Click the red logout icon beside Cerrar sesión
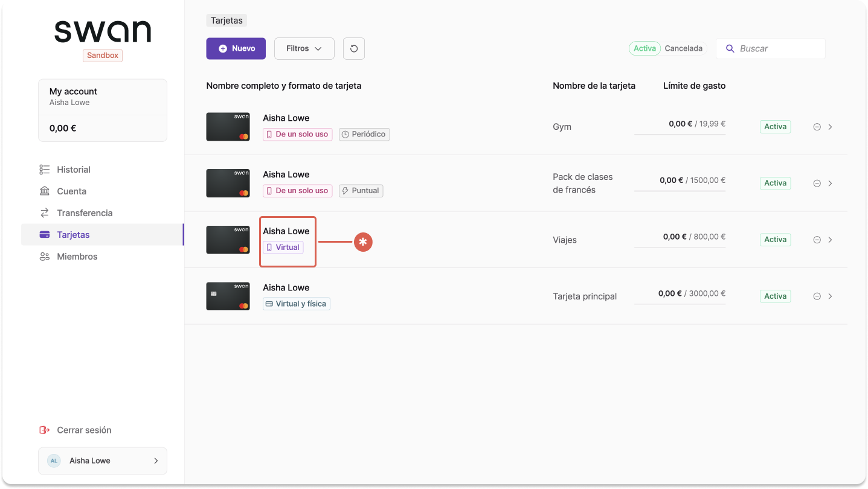868x489 pixels. point(44,430)
